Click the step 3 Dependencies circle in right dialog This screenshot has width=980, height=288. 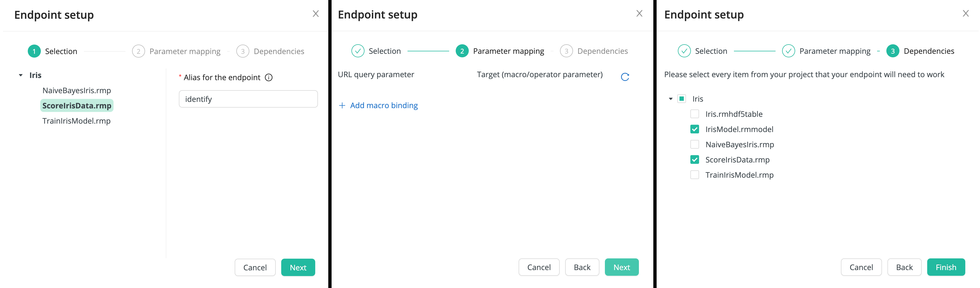(893, 51)
